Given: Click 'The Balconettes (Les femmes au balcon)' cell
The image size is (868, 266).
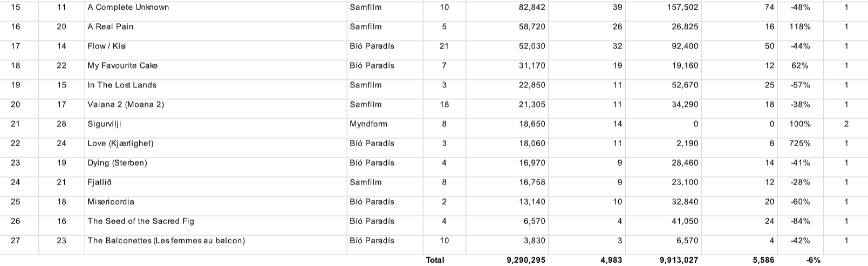Looking at the screenshot, I should pyautogui.click(x=166, y=241).
